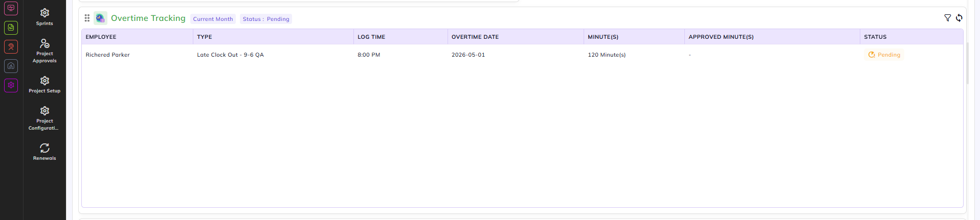980x220 pixels.
Task: Click the 8:00 PM log time
Action: point(369,55)
